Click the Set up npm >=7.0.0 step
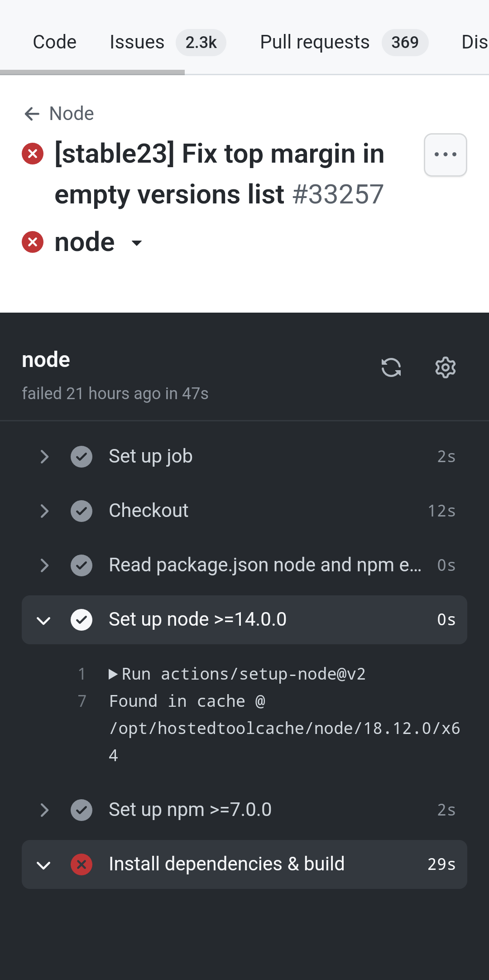 [189, 809]
